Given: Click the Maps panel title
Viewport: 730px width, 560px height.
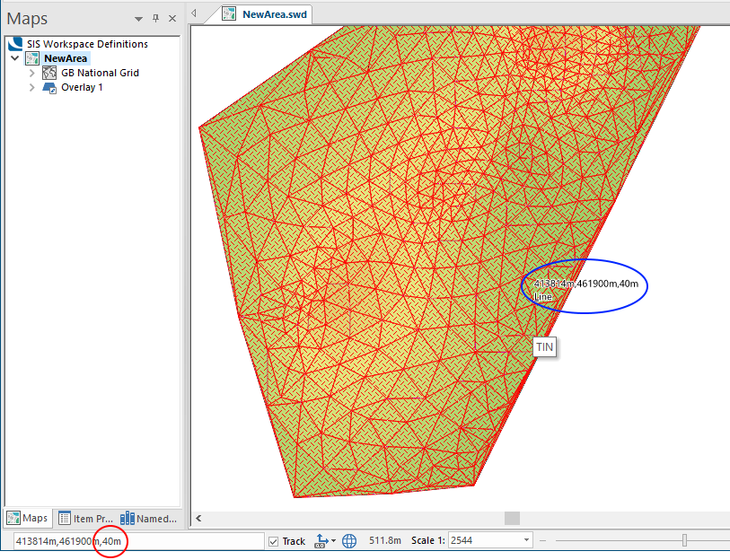Looking at the screenshot, I should pyautogui.click(x=27, y=19).
